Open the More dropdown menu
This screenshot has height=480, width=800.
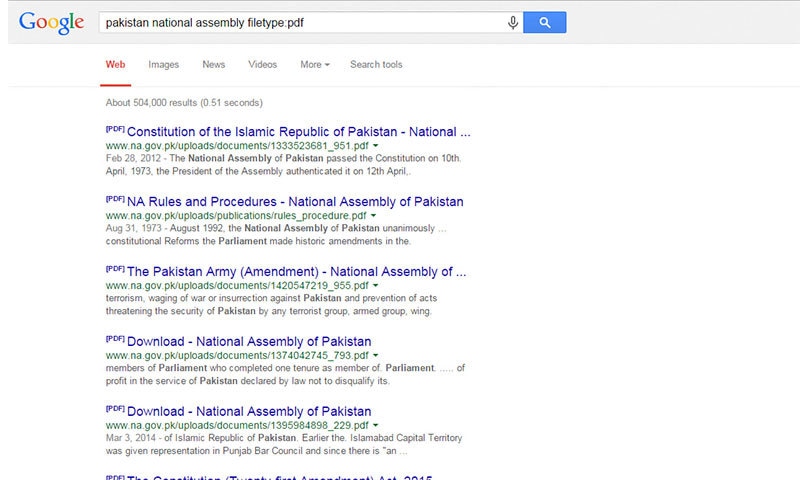(315, 65)
